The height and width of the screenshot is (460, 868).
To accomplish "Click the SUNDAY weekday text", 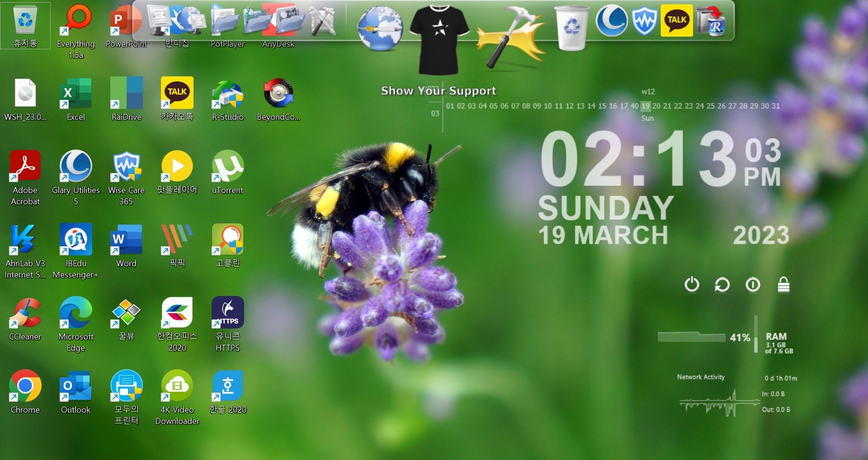I will (606, 208).
